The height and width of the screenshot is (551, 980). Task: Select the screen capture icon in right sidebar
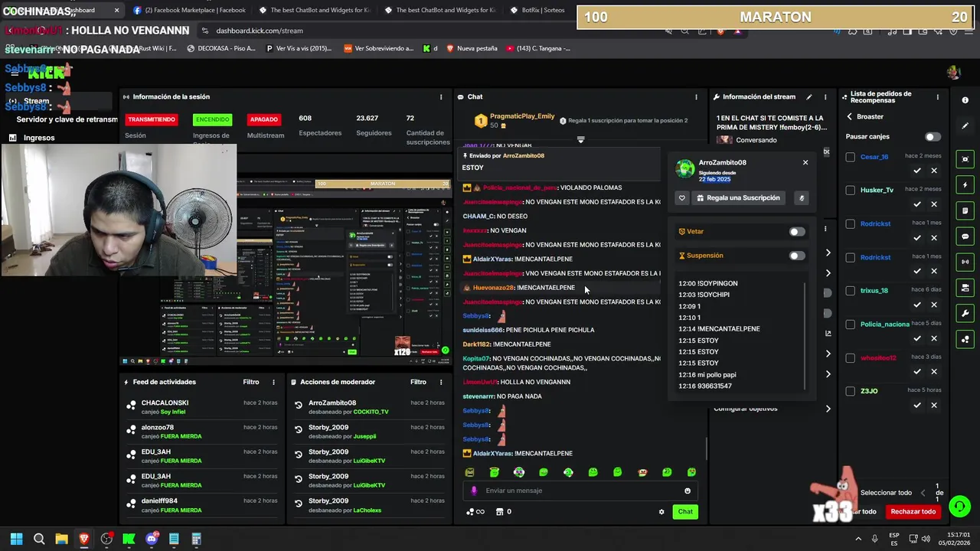(965, 159)
